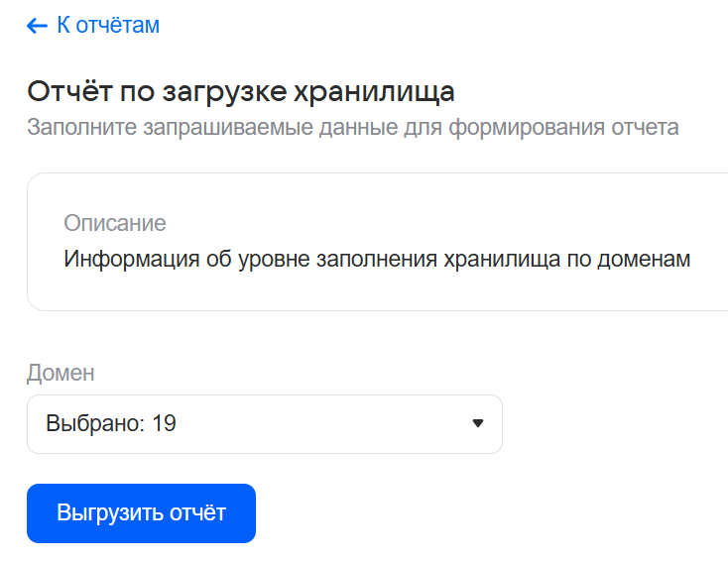Click the word 'отчёт' on blue button
Image resolution: width=728 pixels, height=561 pixels.
[196, 513]
